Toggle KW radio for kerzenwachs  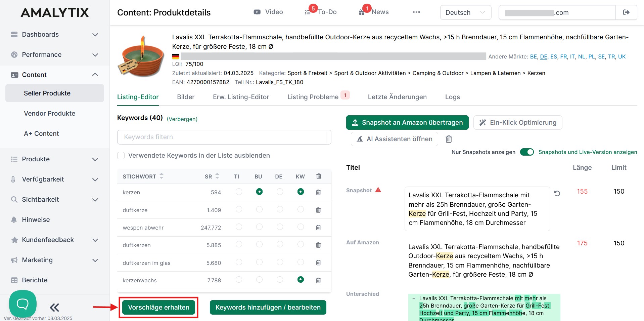click(301, 279)
